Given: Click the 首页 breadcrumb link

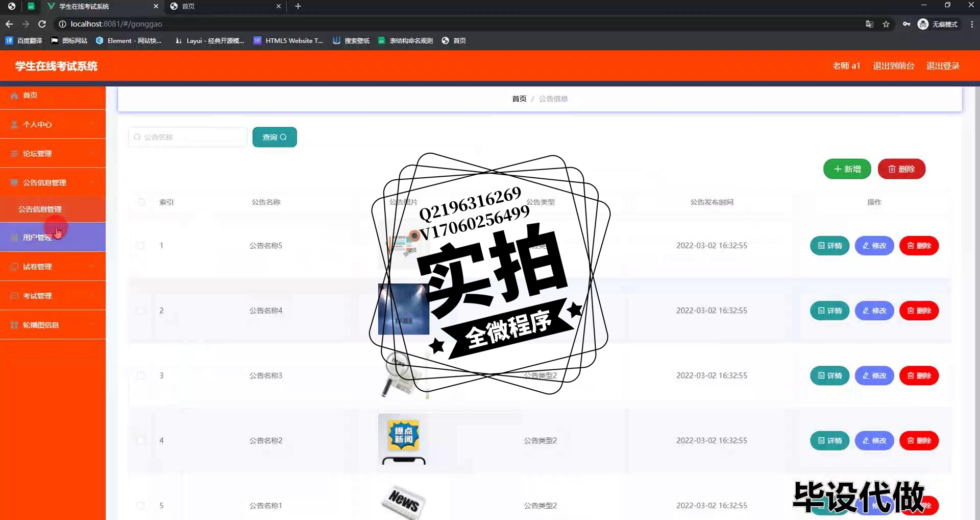Looking at the screenshot, I should tap(519, 99).
